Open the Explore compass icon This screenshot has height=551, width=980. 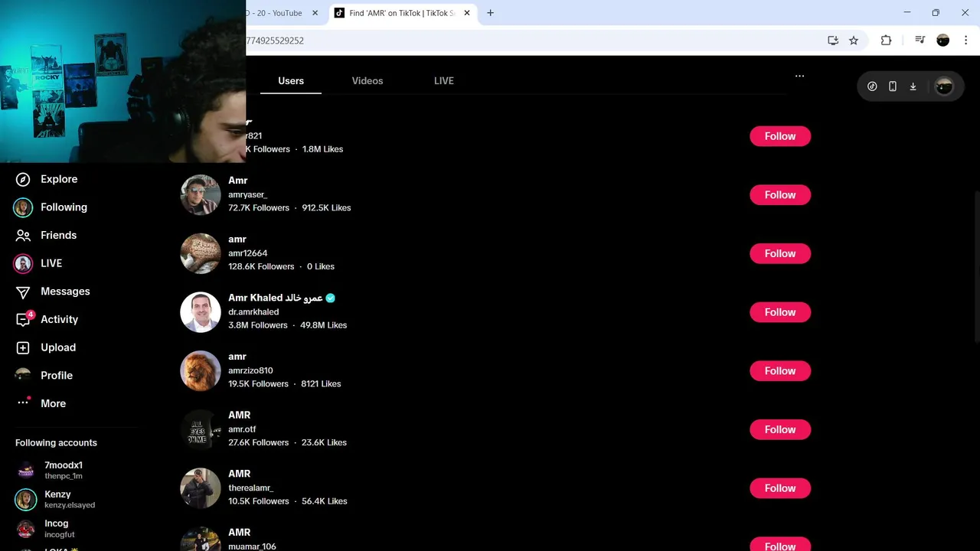(23, 179)
